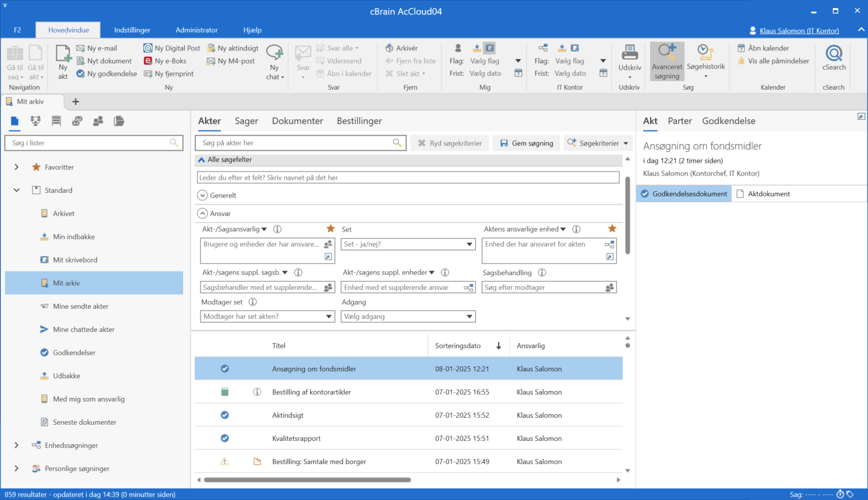The image size is (868, 500).
Task: Click the Klaus Salomon user link
Action: tap(798, 31)
